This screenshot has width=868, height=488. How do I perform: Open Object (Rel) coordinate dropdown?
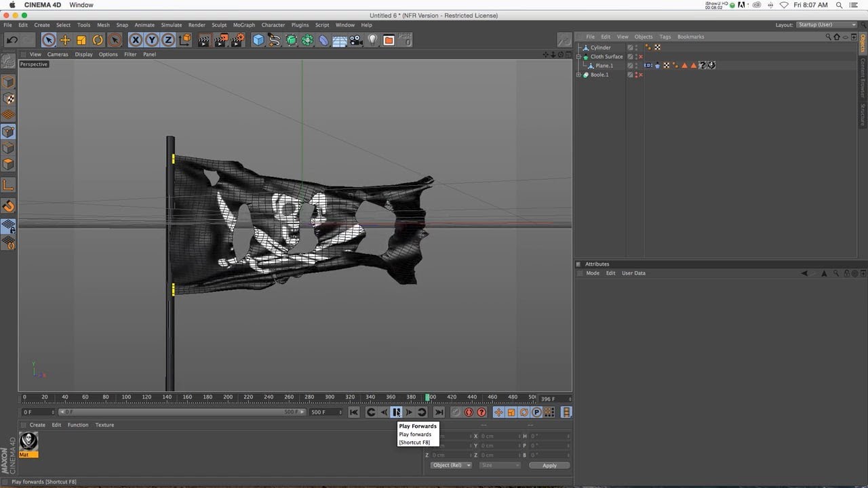click(451, 466)
